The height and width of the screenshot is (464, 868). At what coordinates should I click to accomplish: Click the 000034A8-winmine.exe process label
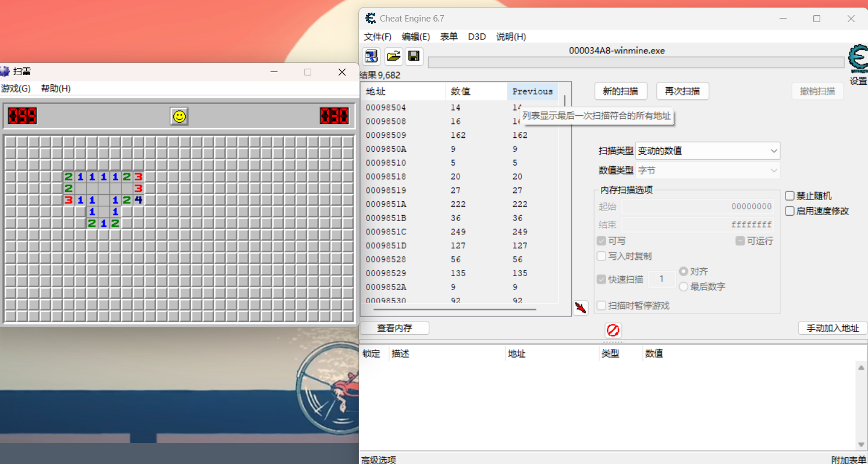point(617,51)
